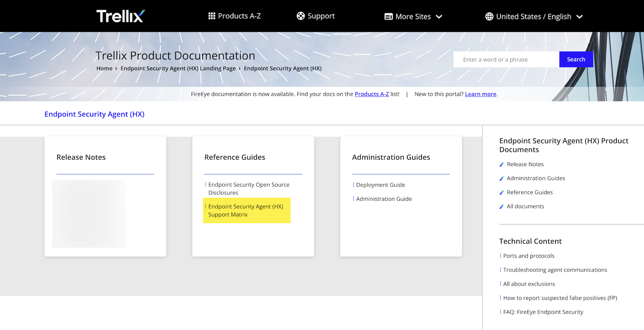Click the Trellix logo

(x=121, y=16)
